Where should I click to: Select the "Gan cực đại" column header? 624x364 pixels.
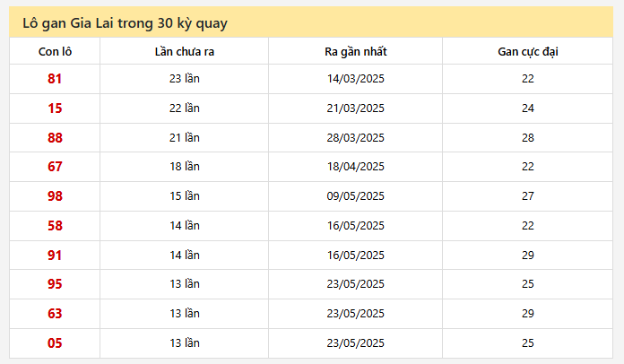point(527,52)
